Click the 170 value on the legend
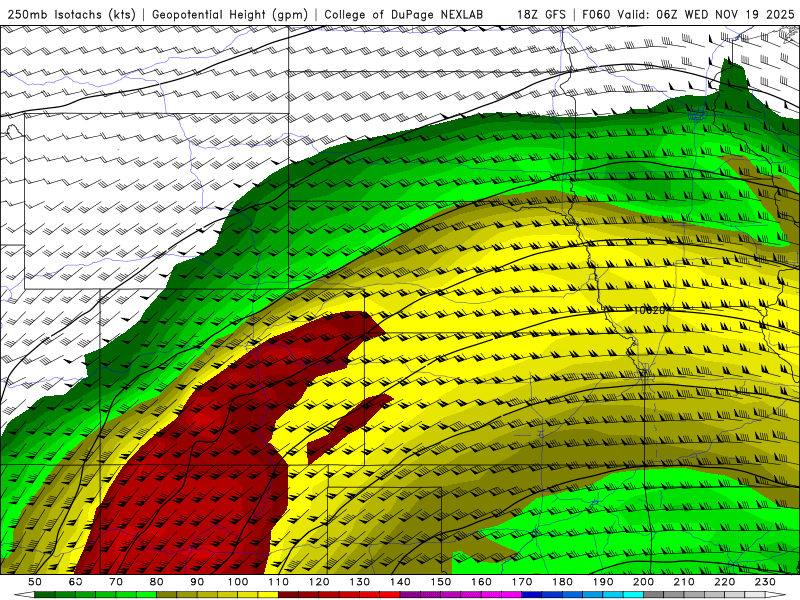 [x=522, y=582]
